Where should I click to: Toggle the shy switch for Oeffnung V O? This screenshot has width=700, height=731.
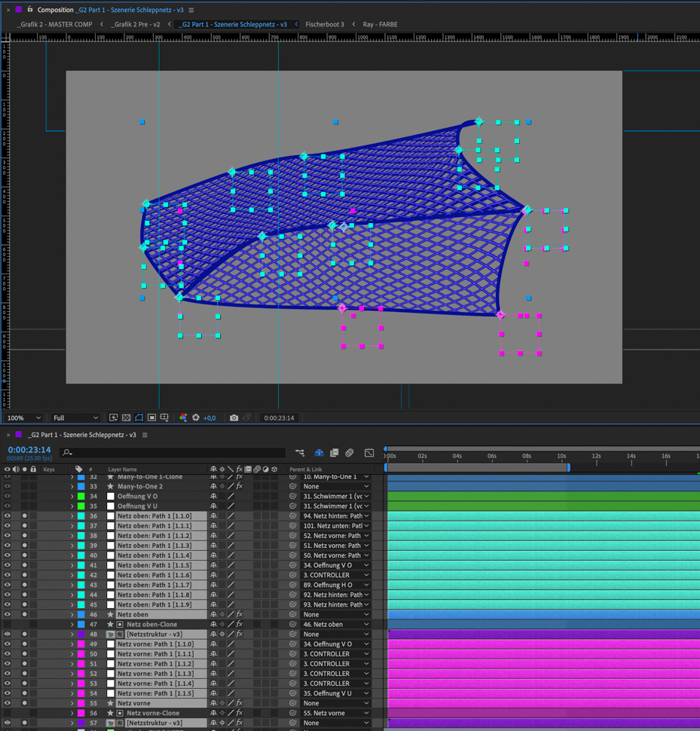coord(213,497)
